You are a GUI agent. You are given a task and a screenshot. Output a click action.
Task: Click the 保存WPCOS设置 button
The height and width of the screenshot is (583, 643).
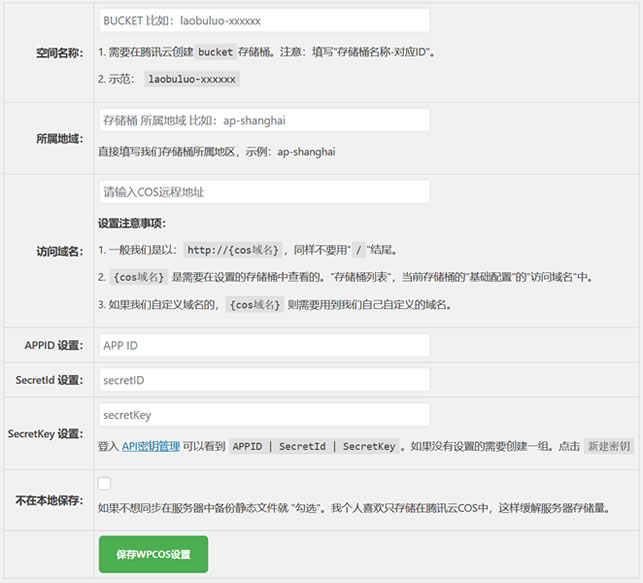pyautogui.click(x=153, y=554)
